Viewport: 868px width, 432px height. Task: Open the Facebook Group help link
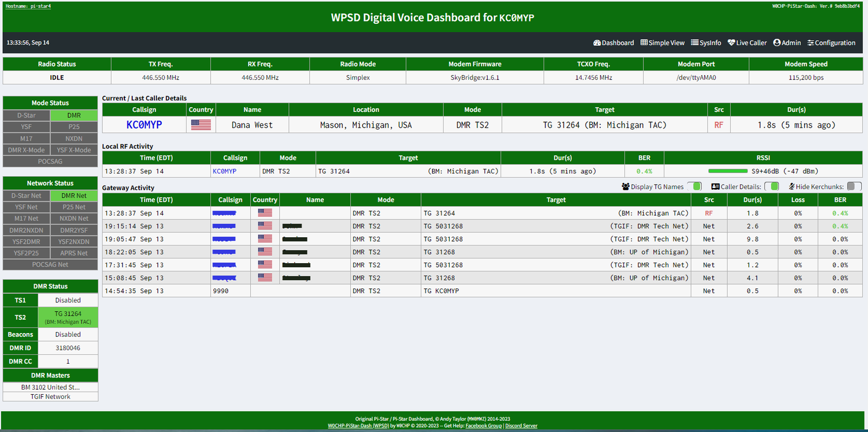(483, 426)
